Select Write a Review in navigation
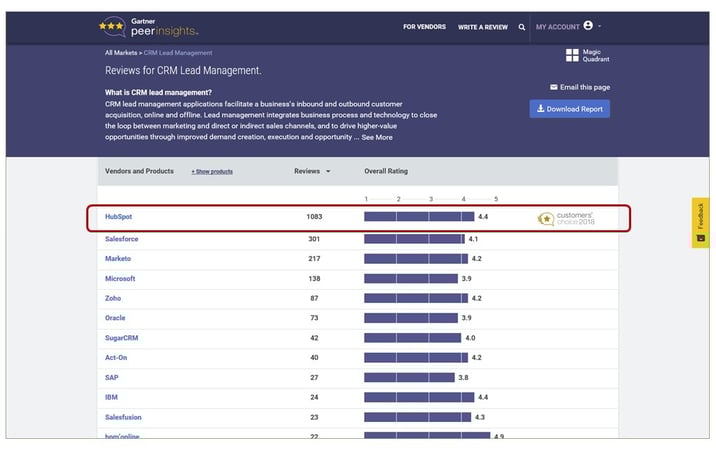The height and width of the screenshot is (450, 716). pos(482,27)
